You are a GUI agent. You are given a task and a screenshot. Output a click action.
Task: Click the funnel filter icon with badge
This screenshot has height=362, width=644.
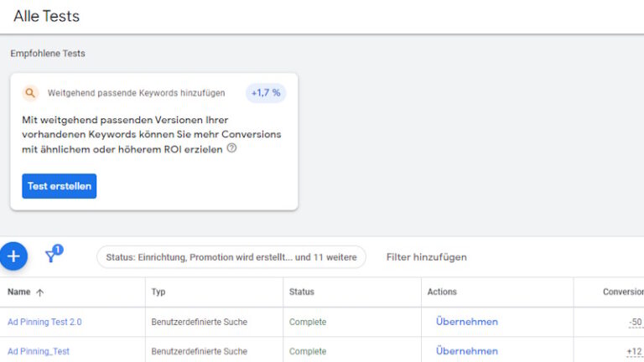click(x=51, y=256)
